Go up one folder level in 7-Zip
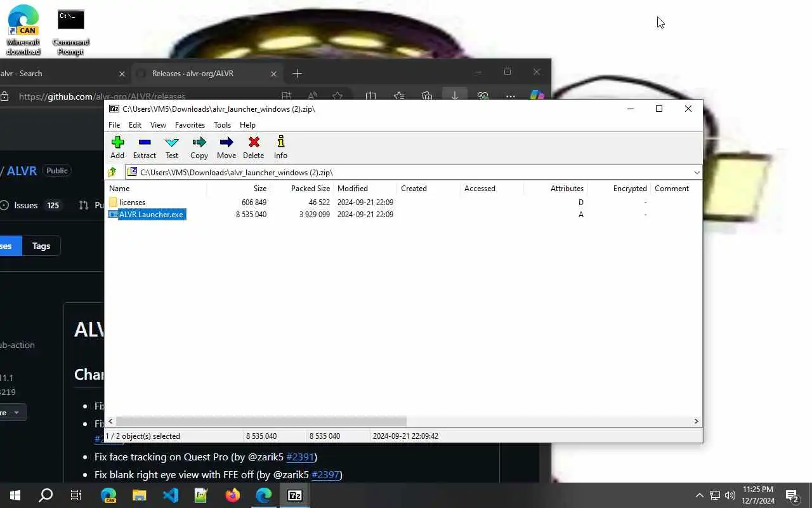Image resolution: width=812 pixels, height=508 pixels. click(112, 172)
